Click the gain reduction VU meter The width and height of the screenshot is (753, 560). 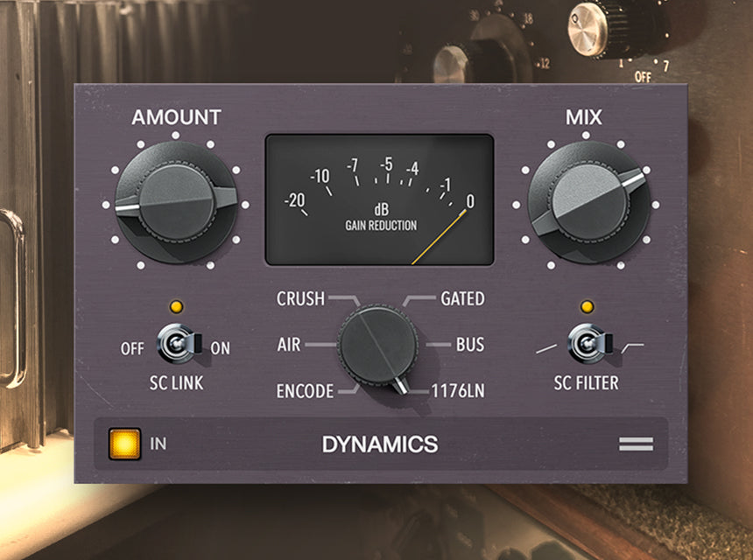click(379, 199)
